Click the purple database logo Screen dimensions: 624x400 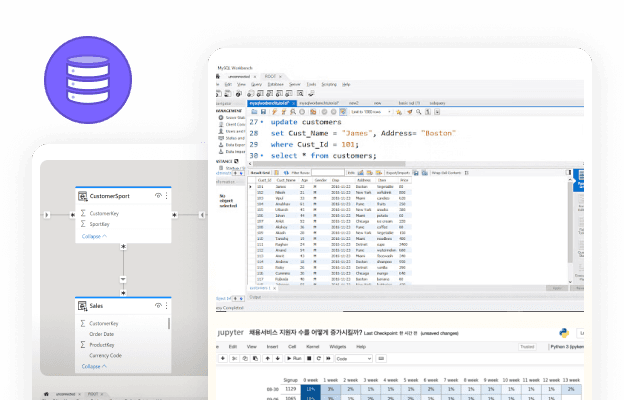(88, 80)
